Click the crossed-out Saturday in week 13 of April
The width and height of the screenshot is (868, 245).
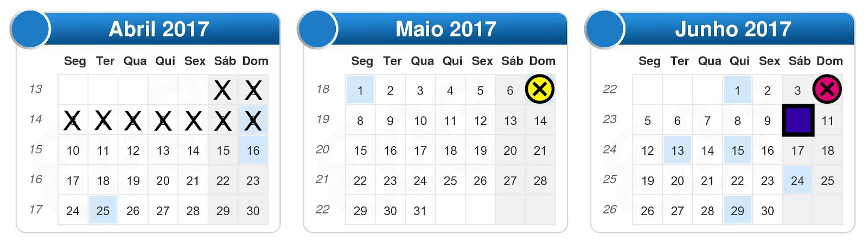click(x=223, y=90)
